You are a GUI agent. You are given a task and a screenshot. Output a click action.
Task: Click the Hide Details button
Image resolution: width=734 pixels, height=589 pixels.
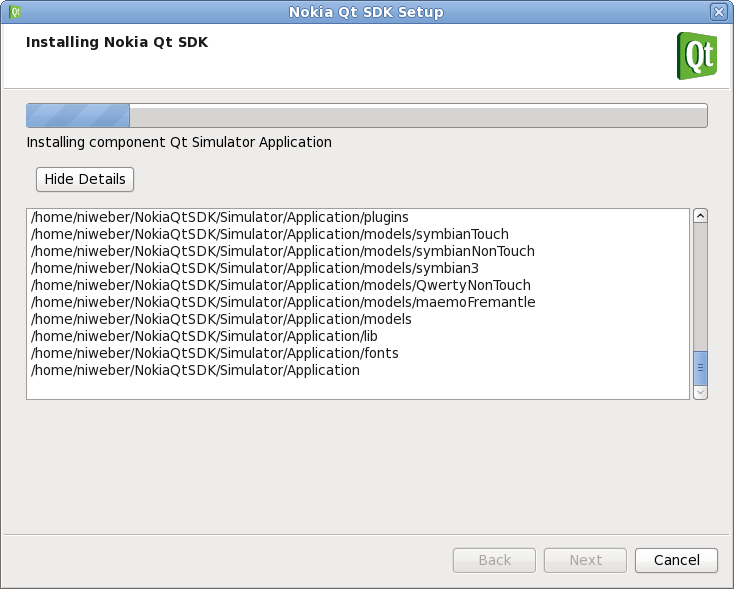[85, 179]
